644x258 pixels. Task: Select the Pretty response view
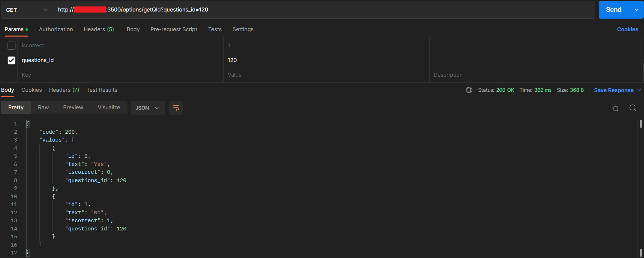[x=16, y=107]
